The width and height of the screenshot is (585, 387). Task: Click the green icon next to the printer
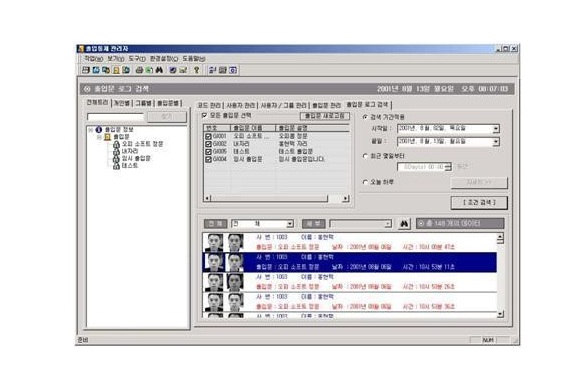point(149,70)
